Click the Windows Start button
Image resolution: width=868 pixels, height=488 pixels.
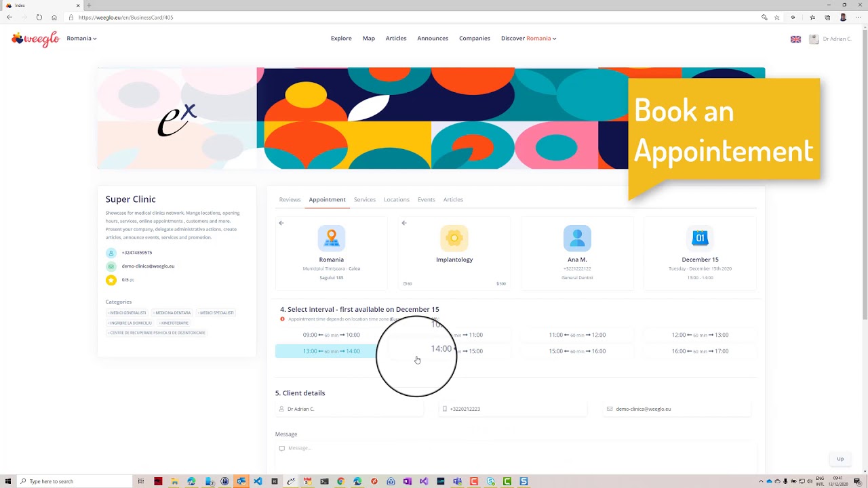(8, 481)
